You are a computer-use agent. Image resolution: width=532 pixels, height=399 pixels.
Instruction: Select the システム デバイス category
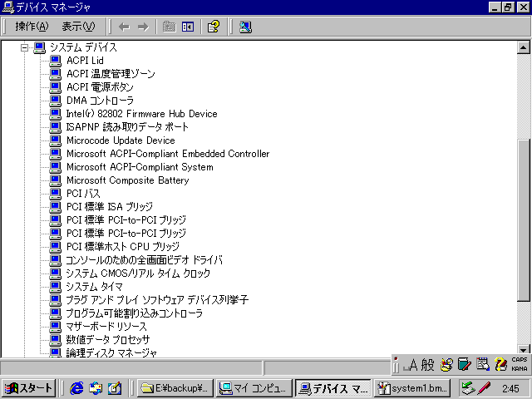click(x=83, y=47)
